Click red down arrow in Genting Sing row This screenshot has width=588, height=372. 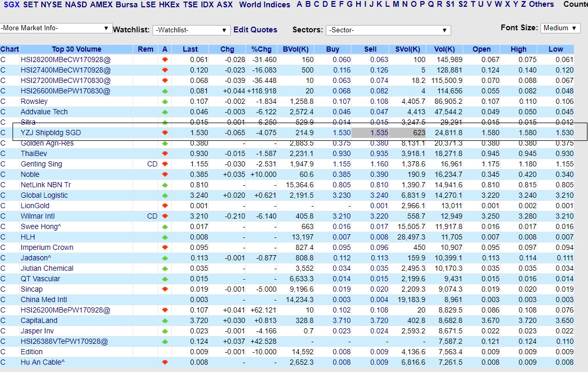(164, 164)
